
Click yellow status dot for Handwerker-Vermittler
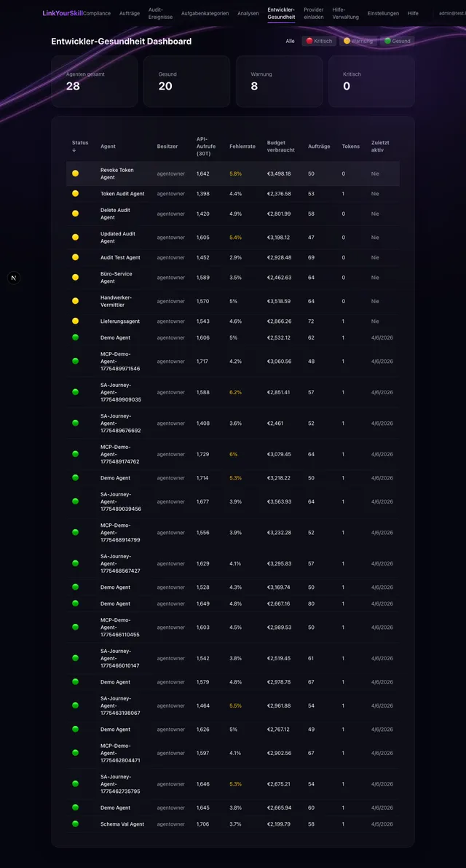point(75,301)
